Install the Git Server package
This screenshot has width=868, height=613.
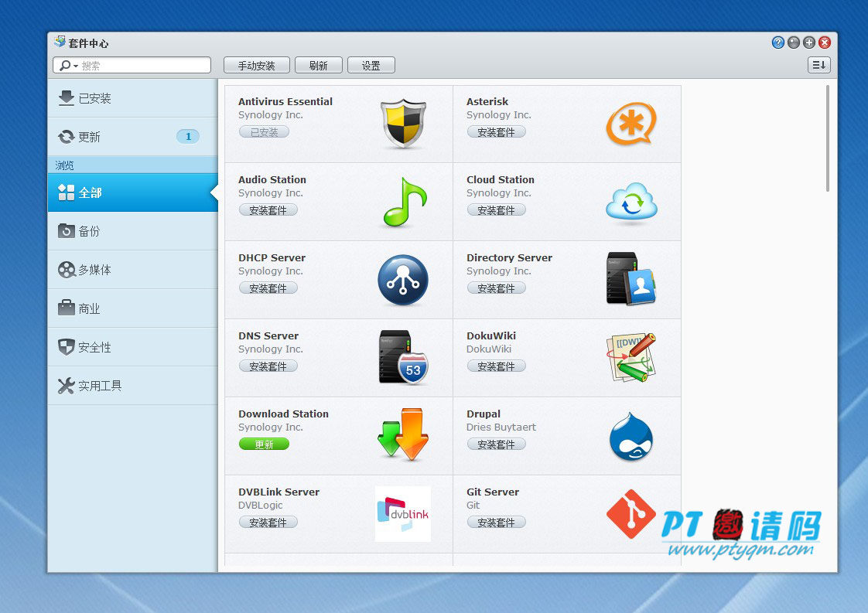point(497,523)
